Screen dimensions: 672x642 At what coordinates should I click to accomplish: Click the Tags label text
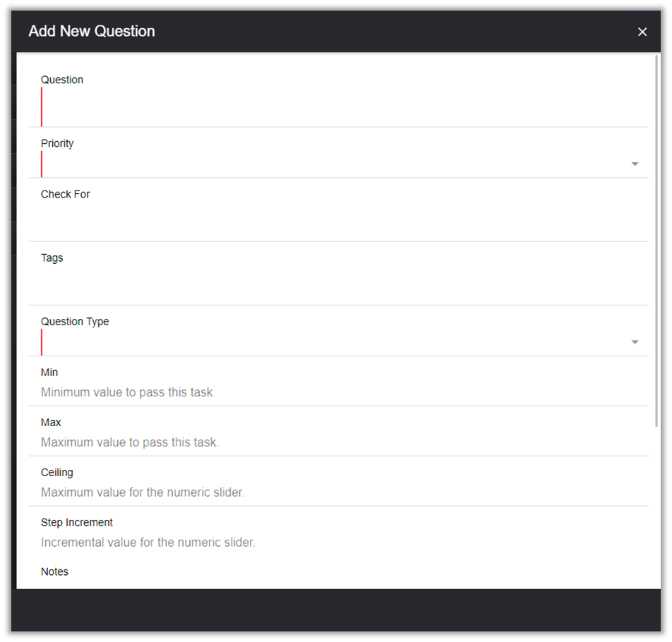coord(52,258)
